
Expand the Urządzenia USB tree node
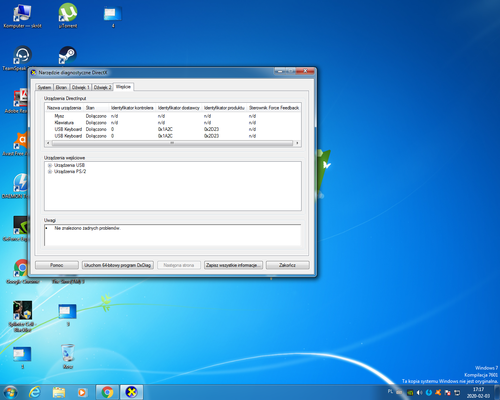coord(50,165)
